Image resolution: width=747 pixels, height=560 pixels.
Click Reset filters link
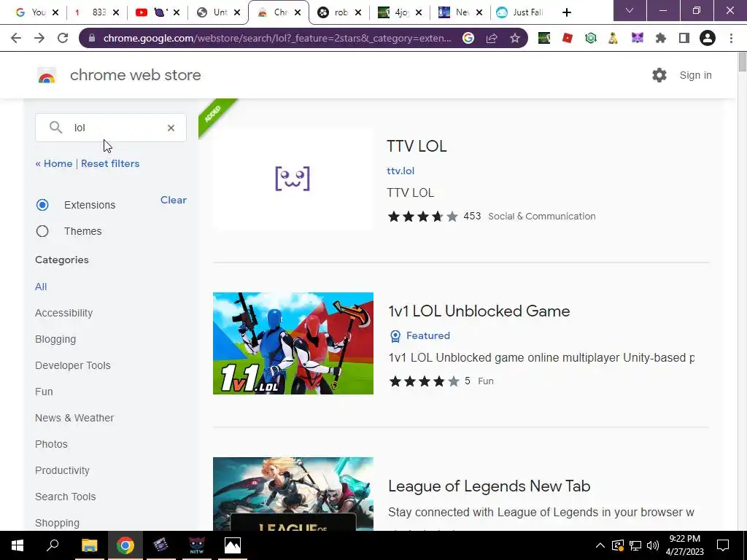tap(110, 163)
